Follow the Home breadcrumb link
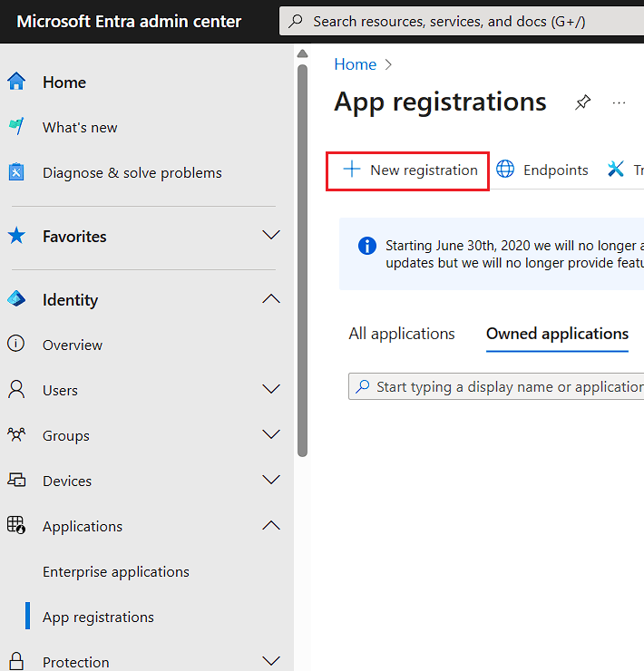The height and width of the screenshot is (671, 644). pos(356,64)
